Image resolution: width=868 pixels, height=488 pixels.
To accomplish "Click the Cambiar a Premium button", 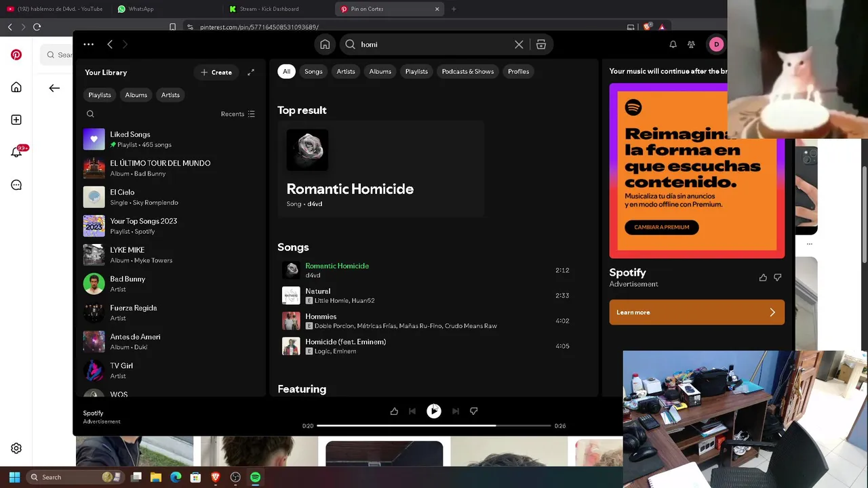I will click(x=661, y=227).
